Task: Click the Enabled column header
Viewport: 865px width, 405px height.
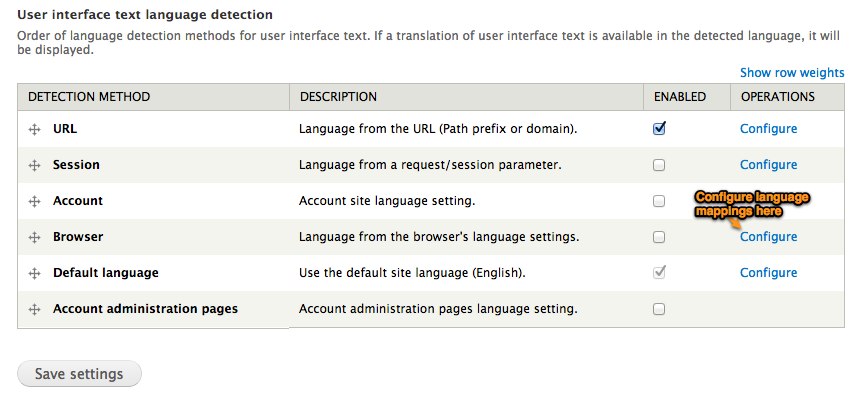Action: [x=680, y=97]
